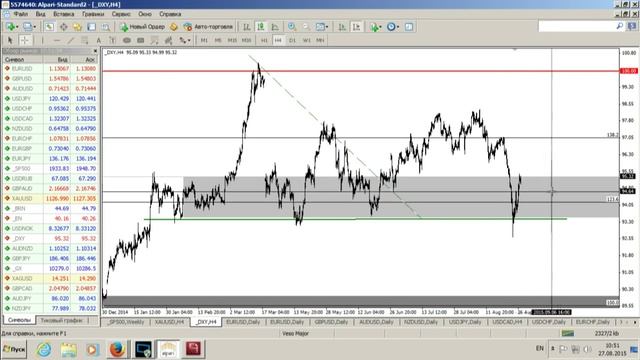640x360 pixels.
Task: Open the templates toolbar icon
Action: coord(409,27)
